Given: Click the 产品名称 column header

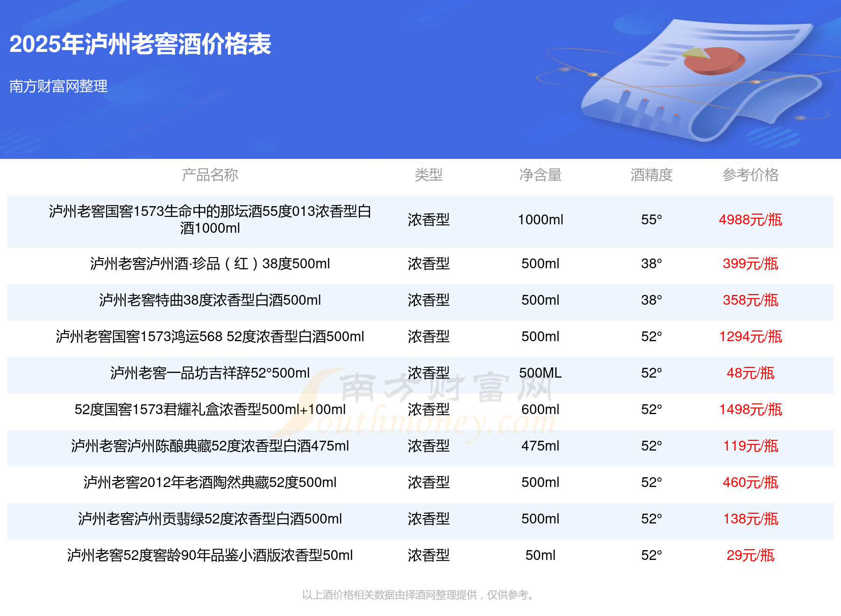Looking at the screenshot, I should tap(210, 175).
